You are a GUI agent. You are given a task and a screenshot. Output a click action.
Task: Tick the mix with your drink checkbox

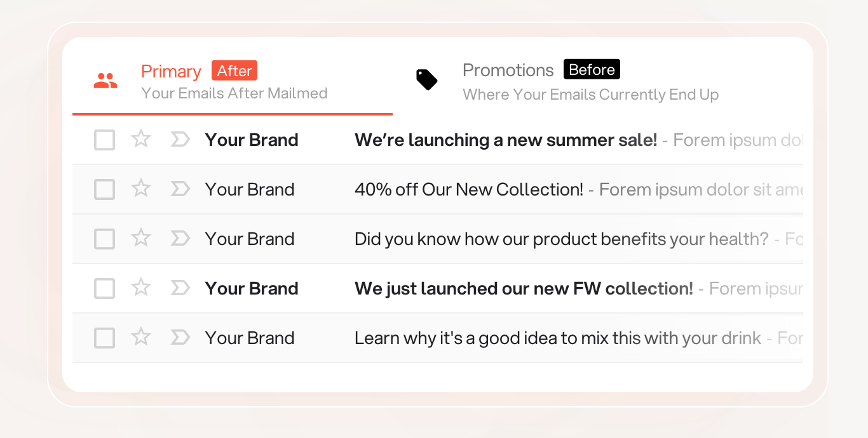104,338
